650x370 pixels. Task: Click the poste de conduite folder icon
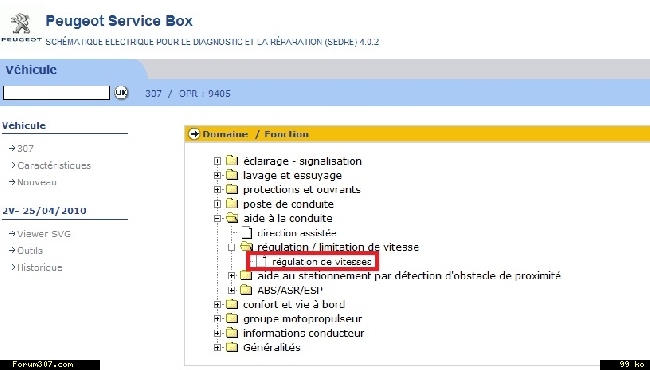[x=232, y=203]
